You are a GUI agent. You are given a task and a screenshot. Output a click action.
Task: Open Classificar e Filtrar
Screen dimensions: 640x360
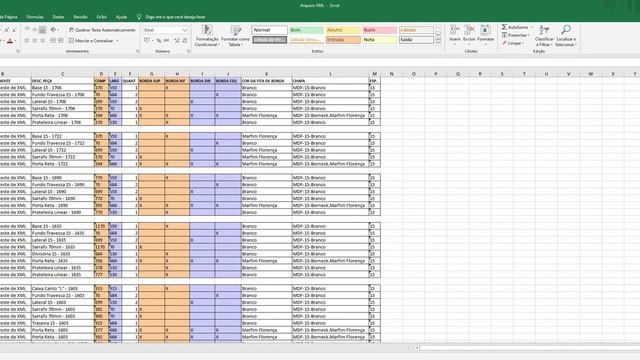(544, 36)
